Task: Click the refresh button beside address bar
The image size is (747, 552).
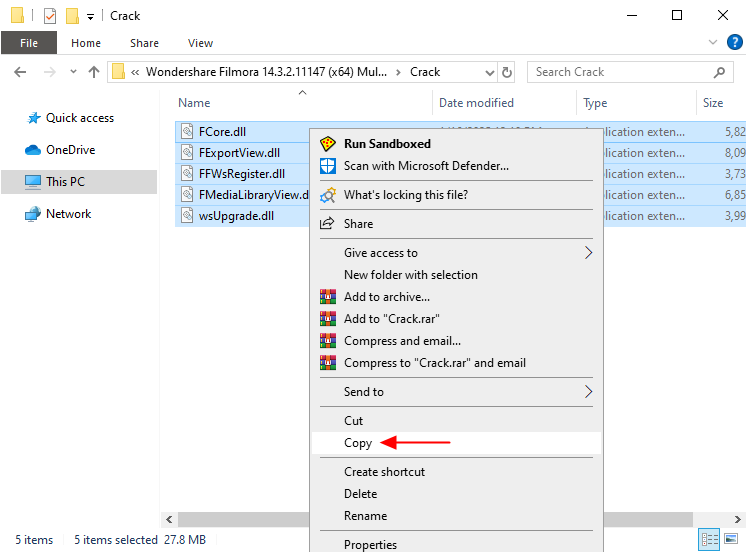Action: pyautogui.click(x=507, y=72)
